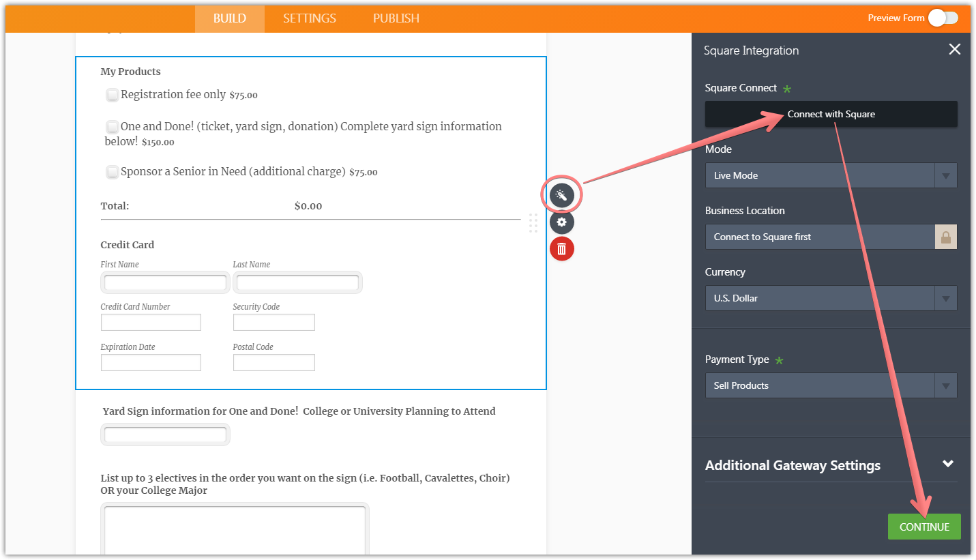Open the payment wizard wand icon
The width and height of the screenshot is (976, 560).
562,196
